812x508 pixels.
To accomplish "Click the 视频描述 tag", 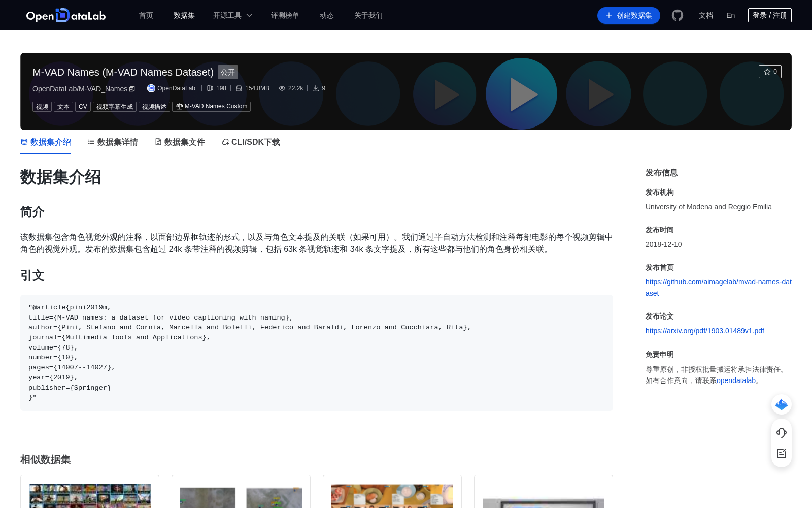I will click(x=154, y=107).
